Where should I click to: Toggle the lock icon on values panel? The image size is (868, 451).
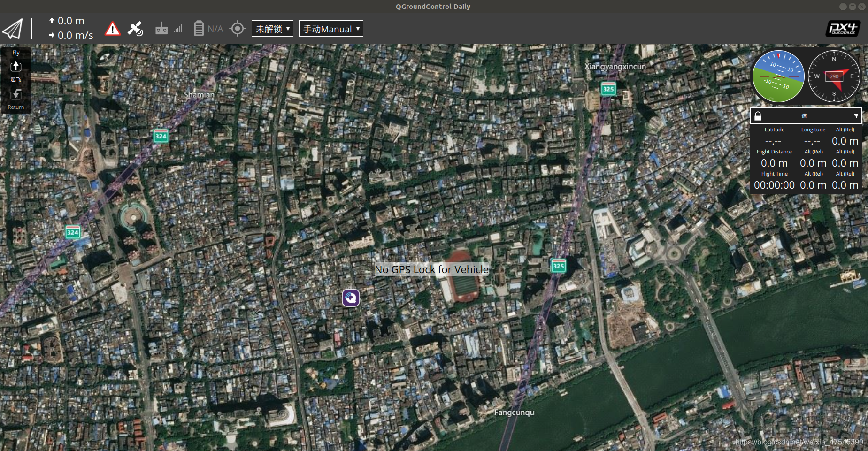[758, 116]
